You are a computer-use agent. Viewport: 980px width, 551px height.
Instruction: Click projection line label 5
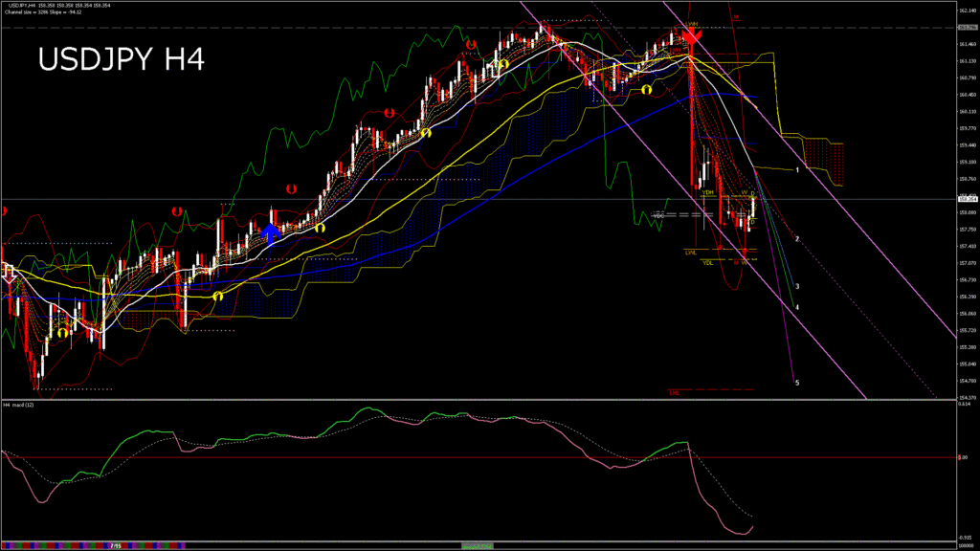(797, 383)
